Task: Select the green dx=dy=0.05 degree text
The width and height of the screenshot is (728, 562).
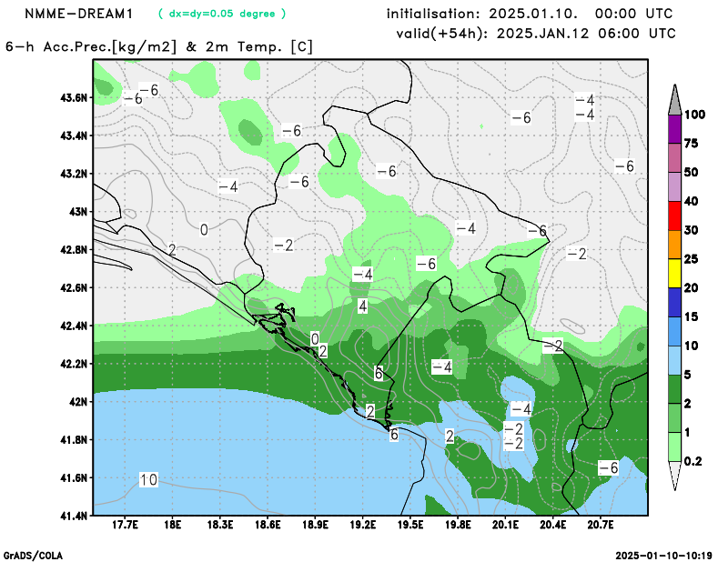Action: coord(222,14)
